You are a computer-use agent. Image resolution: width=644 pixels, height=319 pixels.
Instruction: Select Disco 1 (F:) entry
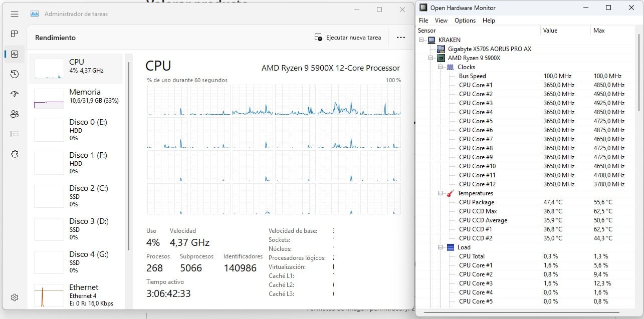tap(76, 163)
